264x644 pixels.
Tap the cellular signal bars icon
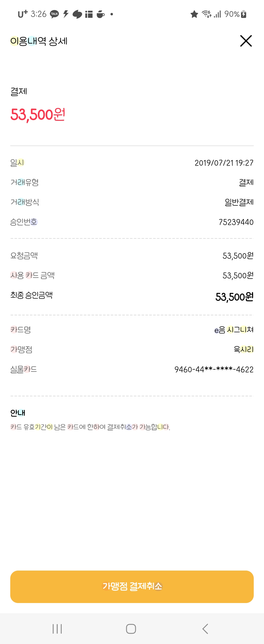pos(217,14)
